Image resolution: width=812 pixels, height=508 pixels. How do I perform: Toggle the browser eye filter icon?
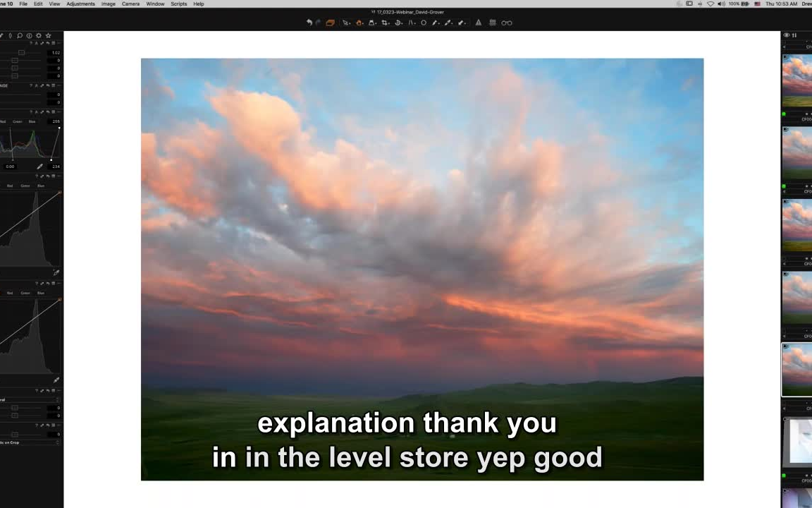point(787,35)
